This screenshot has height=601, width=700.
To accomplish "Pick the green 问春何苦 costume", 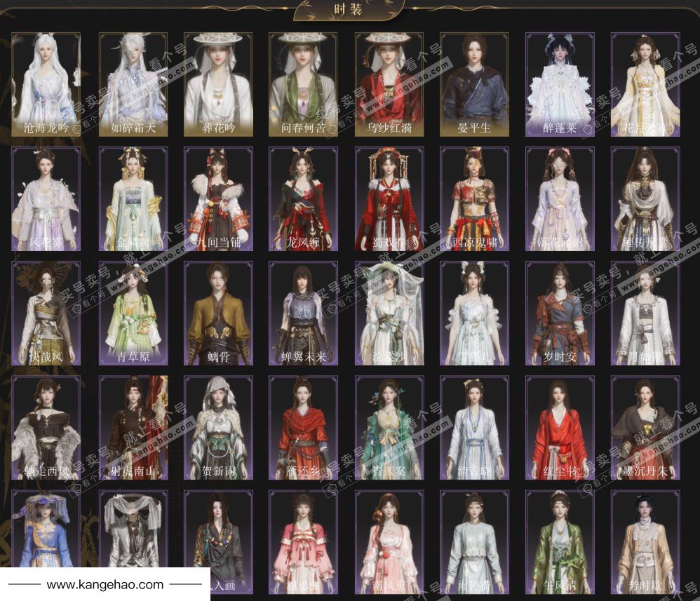I will 303,84.
